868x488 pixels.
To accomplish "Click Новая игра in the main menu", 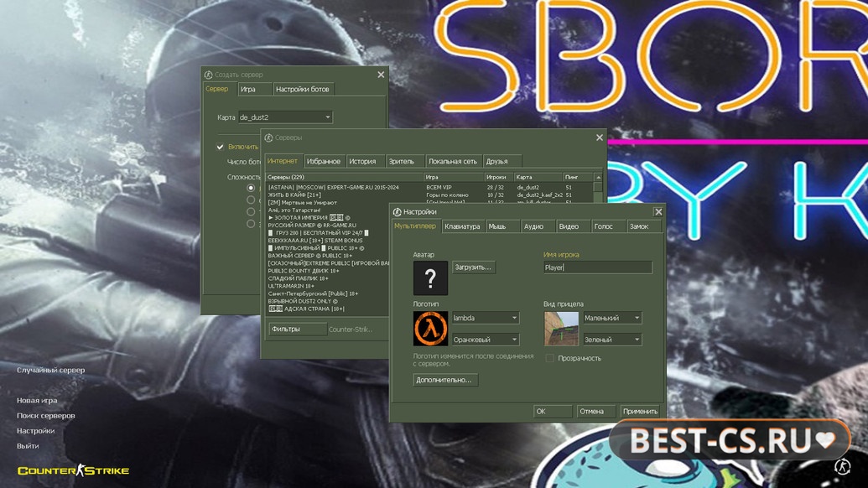I will pyautogui.click(x=37, y=400).
